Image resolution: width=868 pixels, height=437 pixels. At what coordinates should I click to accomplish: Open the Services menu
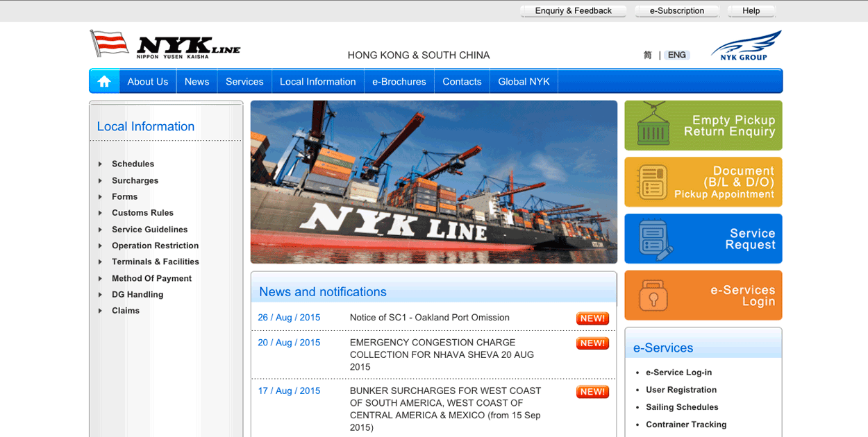[244, 81]
